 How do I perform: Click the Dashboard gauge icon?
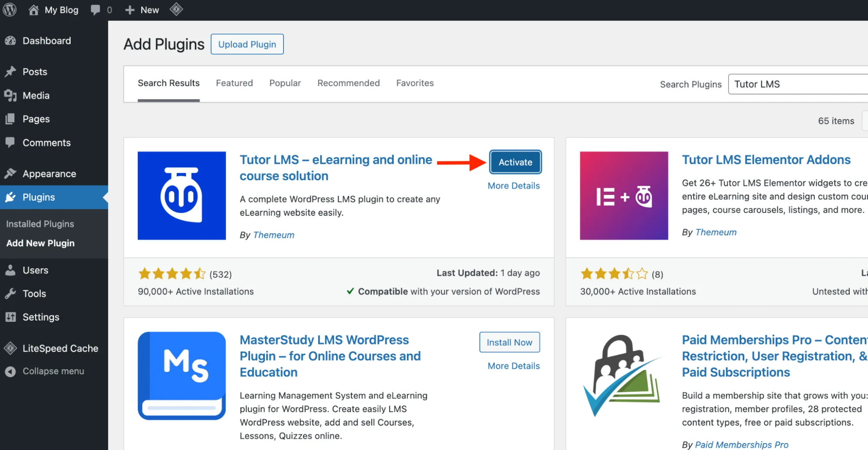point(10,40)
